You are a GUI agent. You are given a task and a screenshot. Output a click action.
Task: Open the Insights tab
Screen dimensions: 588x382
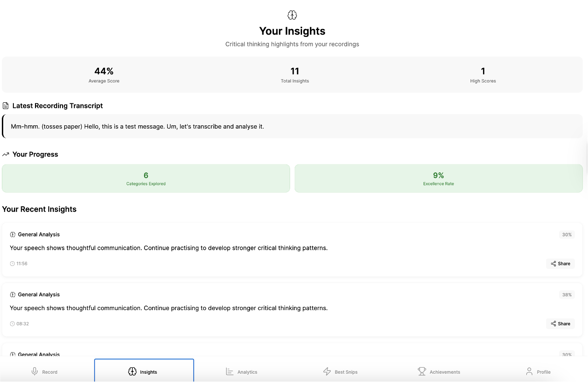tap(144, 371)
